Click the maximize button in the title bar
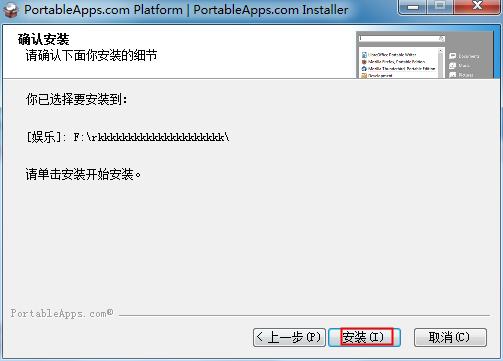Viewport: 503px width, 361px height. (440, 7)
